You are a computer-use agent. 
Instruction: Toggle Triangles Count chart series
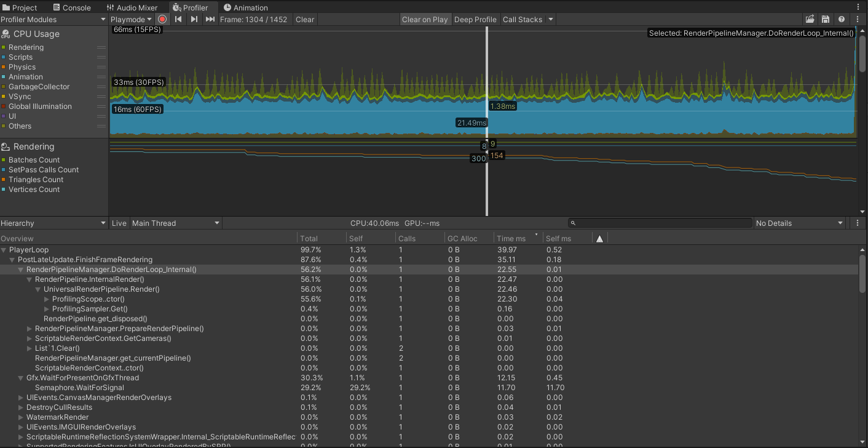(x=33, y=180)
